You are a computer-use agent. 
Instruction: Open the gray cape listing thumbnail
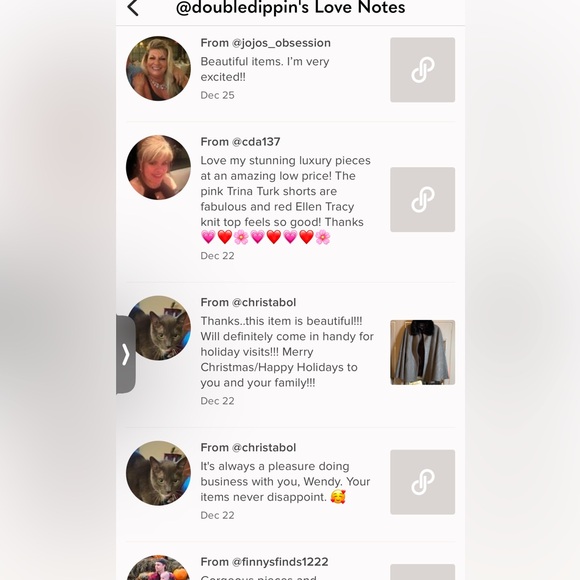click(422, 352)
